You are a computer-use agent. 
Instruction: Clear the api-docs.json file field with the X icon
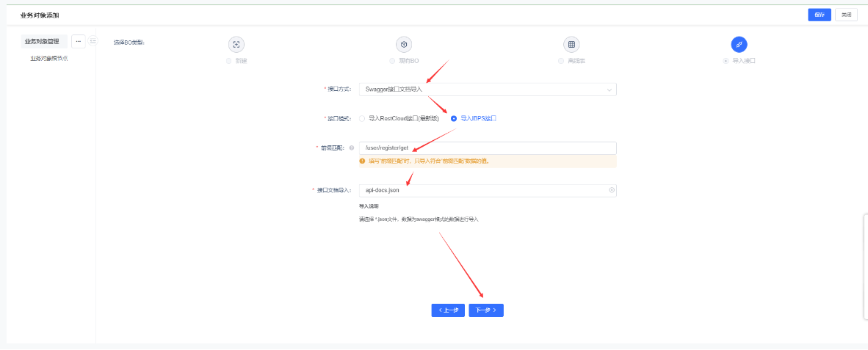point(611,191)
